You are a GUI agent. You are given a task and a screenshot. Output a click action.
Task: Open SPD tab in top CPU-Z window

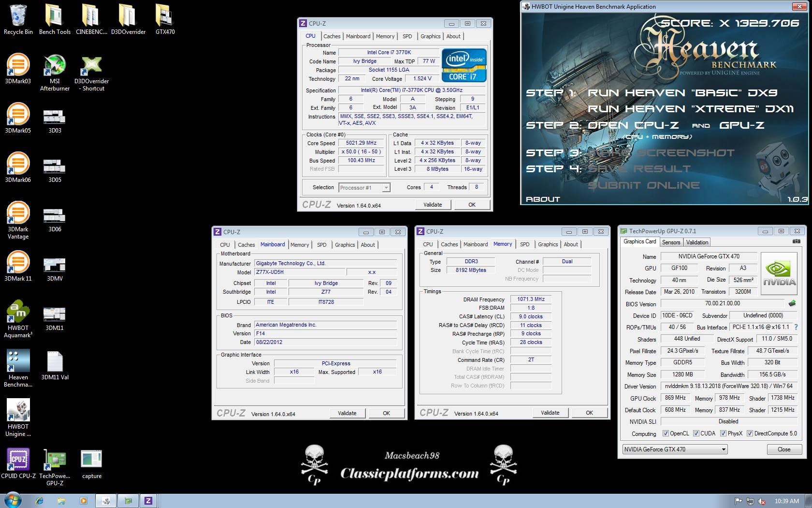(407, 36)
